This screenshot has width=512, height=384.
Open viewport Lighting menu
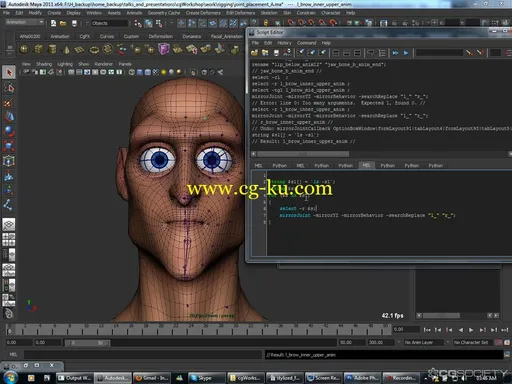point(65,64)
